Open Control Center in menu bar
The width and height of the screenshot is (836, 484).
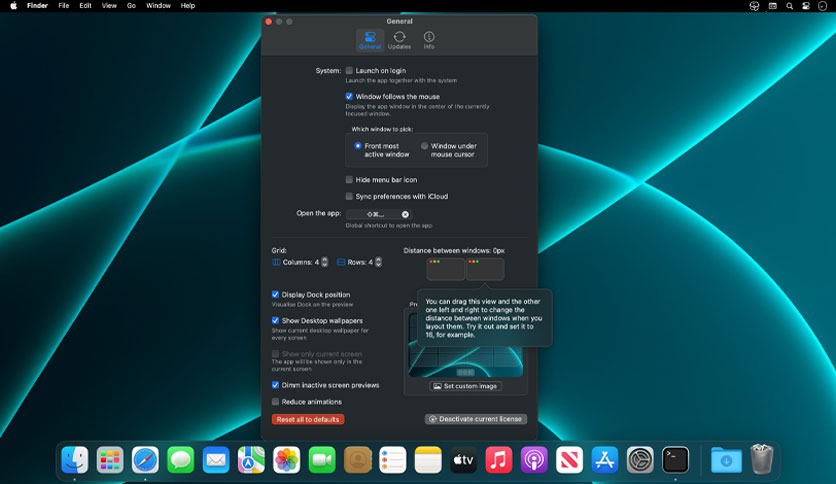point(806,6)
